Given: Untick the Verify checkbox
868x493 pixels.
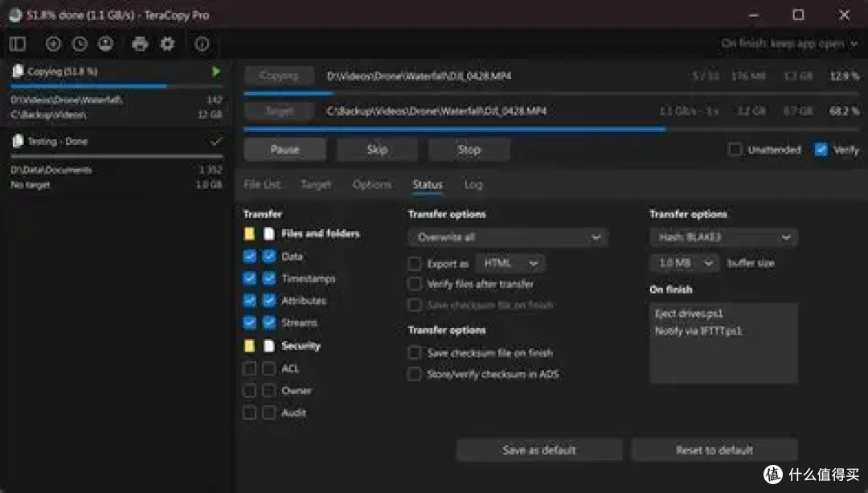Looking at the screenshot, I should pos(821,149).
